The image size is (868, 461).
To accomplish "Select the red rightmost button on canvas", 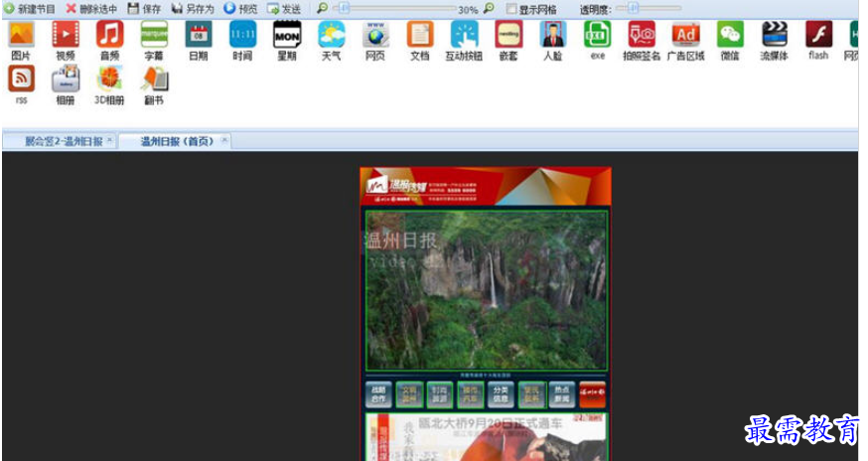I will (x=592, y=394).
